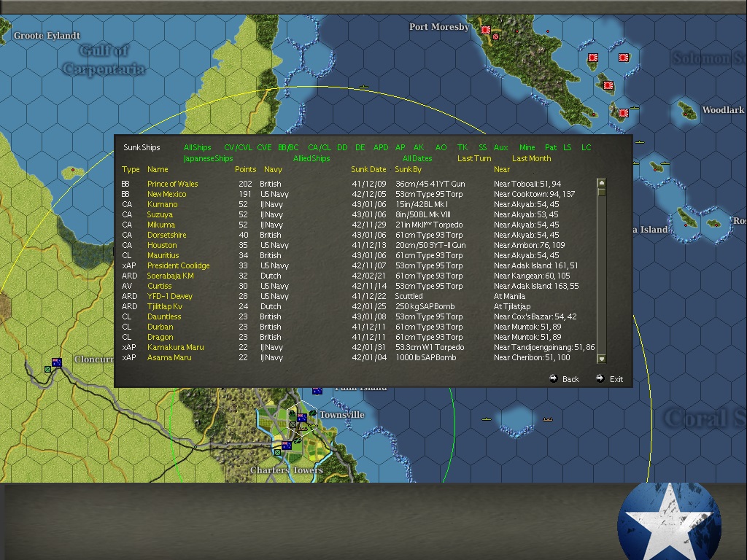Open ship President Coolidge

point(178,265)
